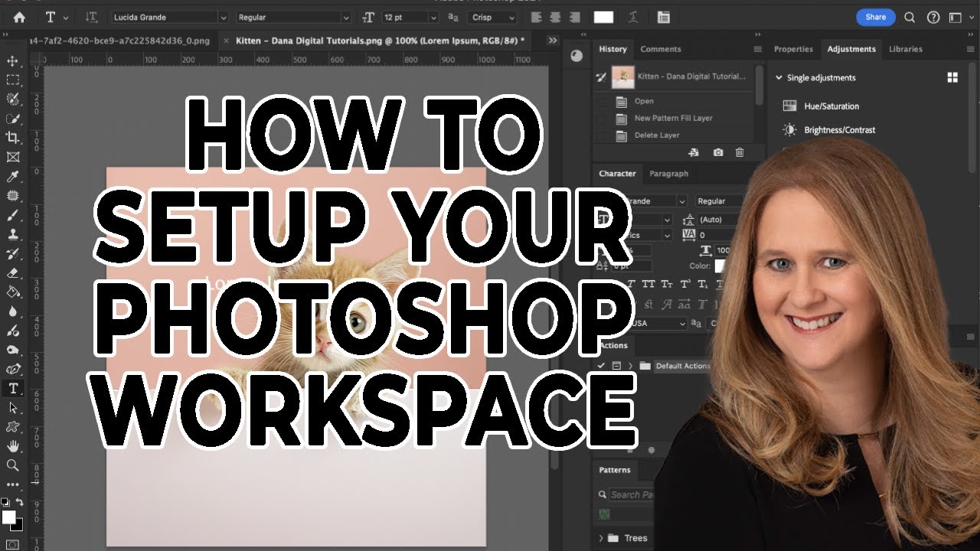Open Type tool preset picker arrow

(66, 17)
